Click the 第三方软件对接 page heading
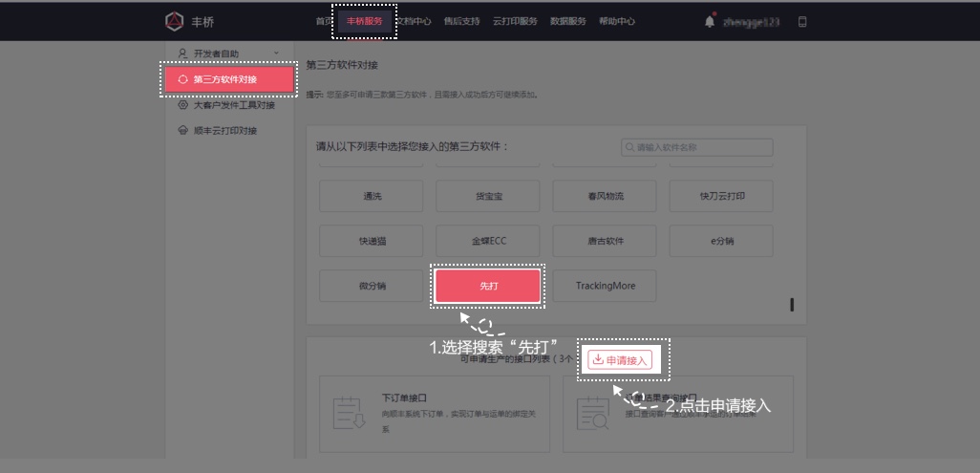This screenshot has width=980, height=473. pos(342,65)
